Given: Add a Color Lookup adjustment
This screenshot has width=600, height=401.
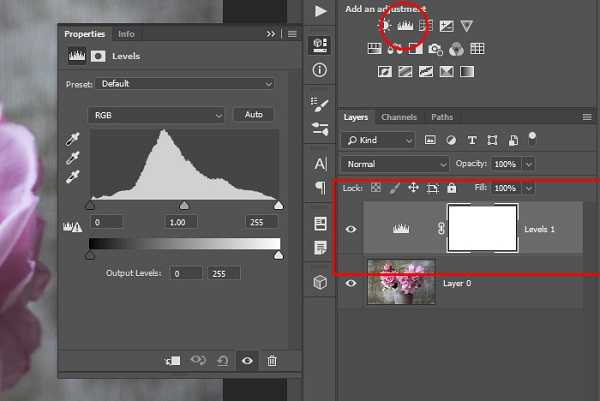Looking at the screenshot, I should pos(477,49).
